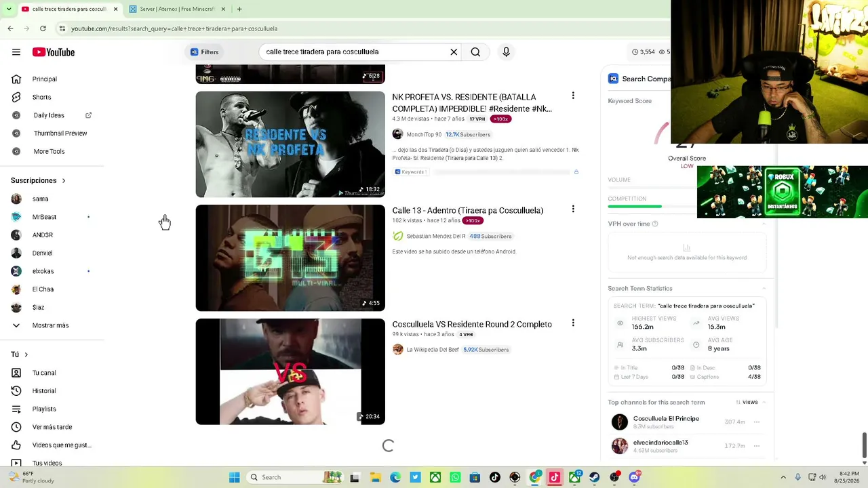Open Discord from the Windows taskbar
This screenshot has height=488, width=868.
coord(635,477)
